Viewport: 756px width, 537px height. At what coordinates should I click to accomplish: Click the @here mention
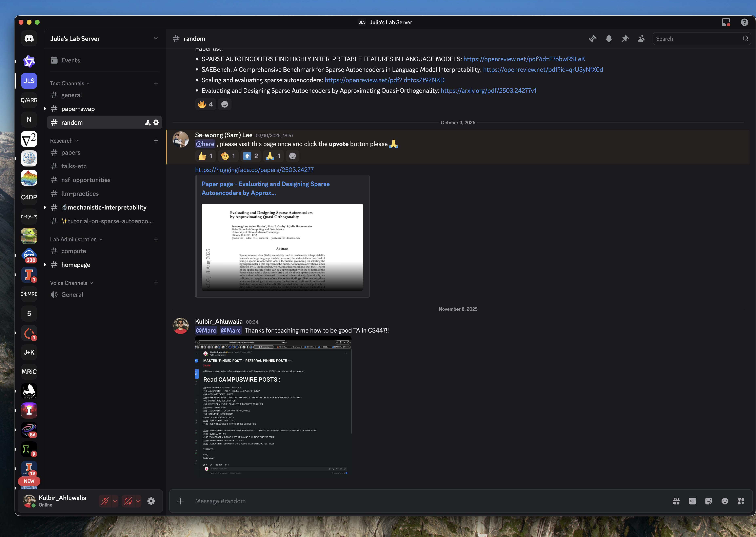(x=205, y=144)
